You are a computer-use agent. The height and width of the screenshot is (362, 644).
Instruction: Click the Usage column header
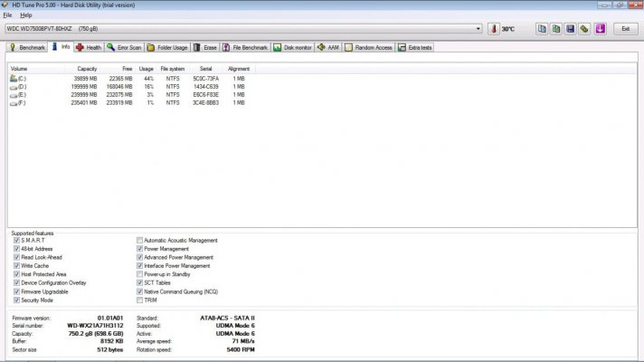[x=147, y=69]
